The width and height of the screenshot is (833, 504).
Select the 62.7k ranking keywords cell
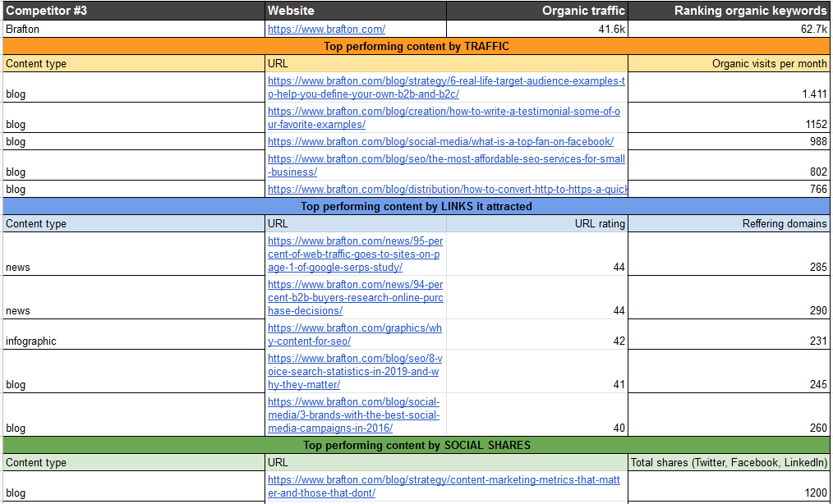[729, 30]
